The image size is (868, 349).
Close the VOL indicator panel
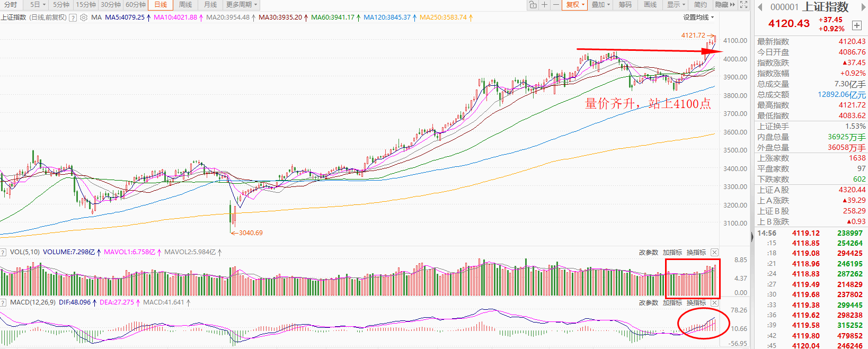point(714,253)
